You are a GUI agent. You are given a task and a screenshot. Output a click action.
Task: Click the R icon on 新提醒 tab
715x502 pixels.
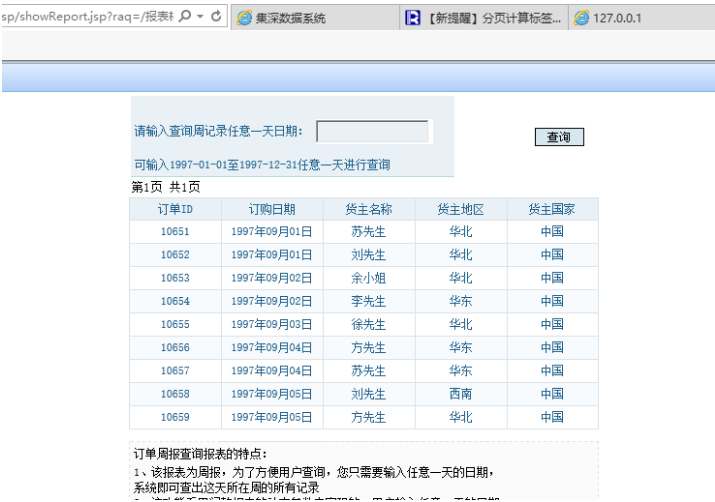click(x=413, y=18)
